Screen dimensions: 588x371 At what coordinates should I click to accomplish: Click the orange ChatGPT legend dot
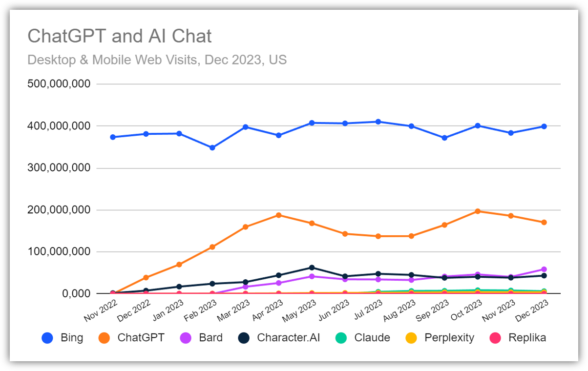[x=105, y=338]
